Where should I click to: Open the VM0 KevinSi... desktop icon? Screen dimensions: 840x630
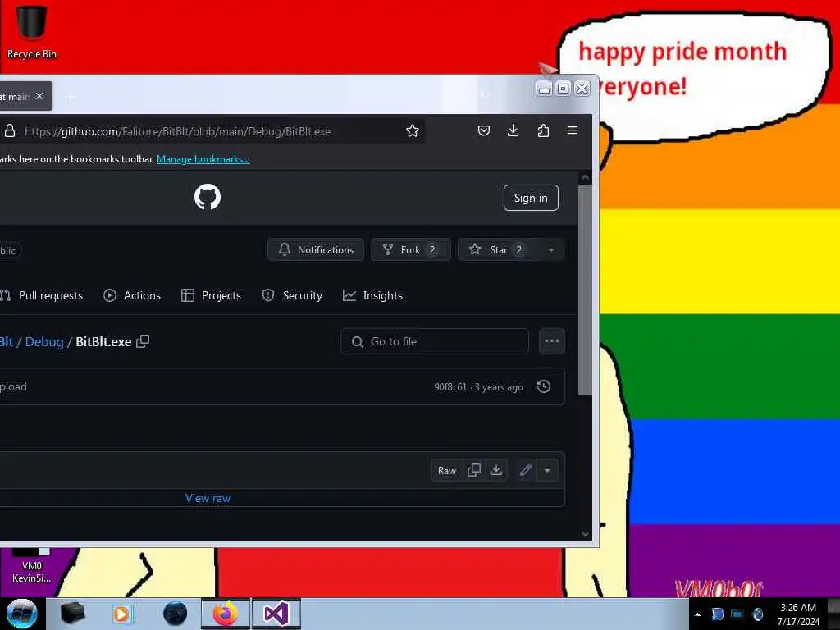(31, 566)
